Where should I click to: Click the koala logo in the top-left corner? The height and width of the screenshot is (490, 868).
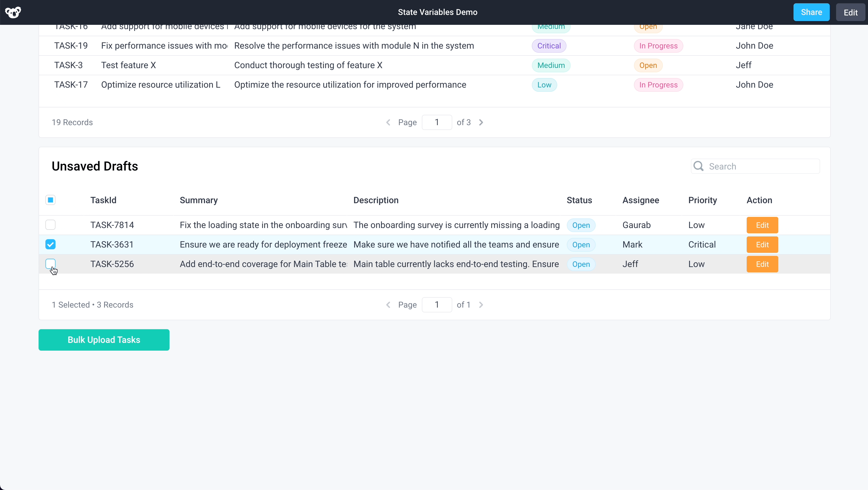click(x=13, y=12)
